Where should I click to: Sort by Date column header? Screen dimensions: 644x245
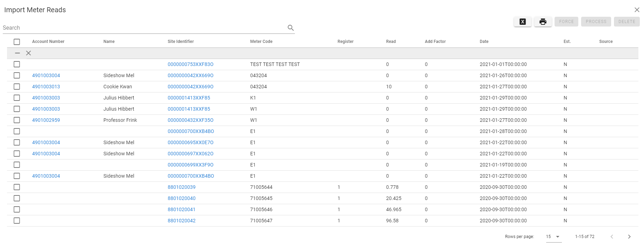point(484,42)
